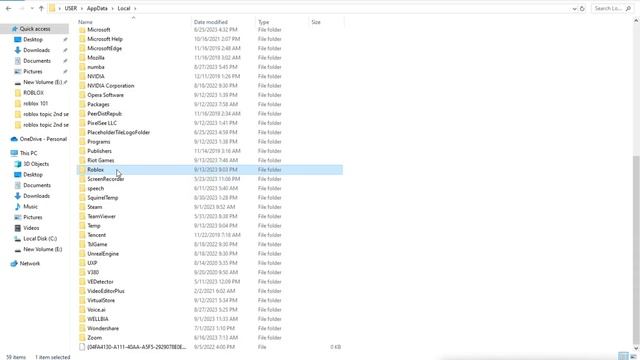
Task: Click the Packages folder icon
Action: pyautogui.click(x=82, y=104)
